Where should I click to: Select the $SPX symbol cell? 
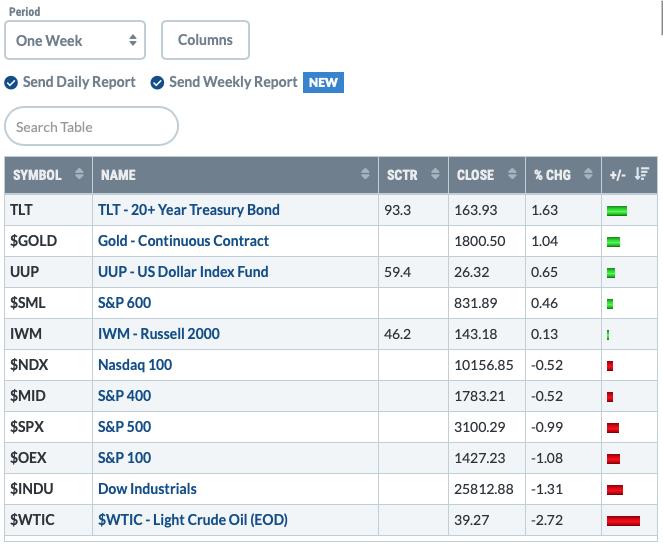click(x=48, y=427)
